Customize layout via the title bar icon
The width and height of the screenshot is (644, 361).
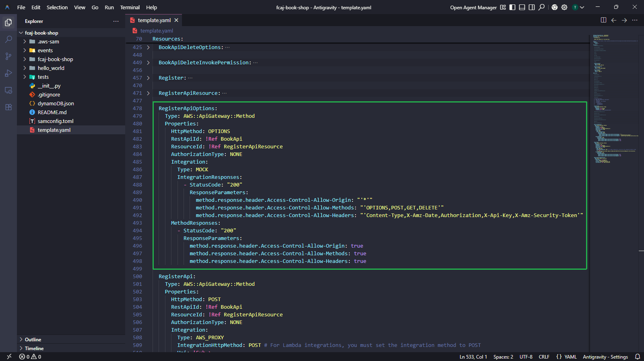pos(503,7)
